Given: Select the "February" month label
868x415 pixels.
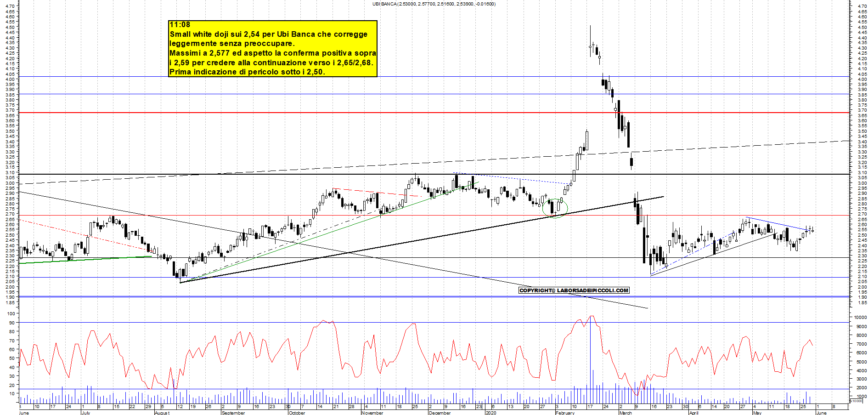Looking at the screenshot, I should [565, 413].
